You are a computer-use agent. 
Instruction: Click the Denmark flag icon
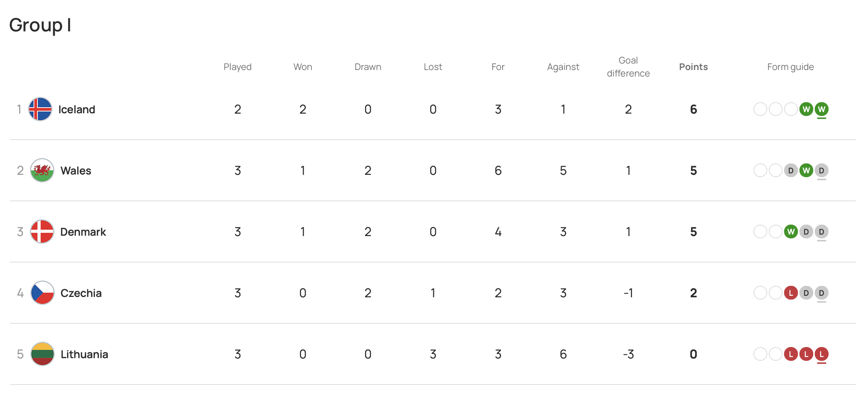pos(42,231)
